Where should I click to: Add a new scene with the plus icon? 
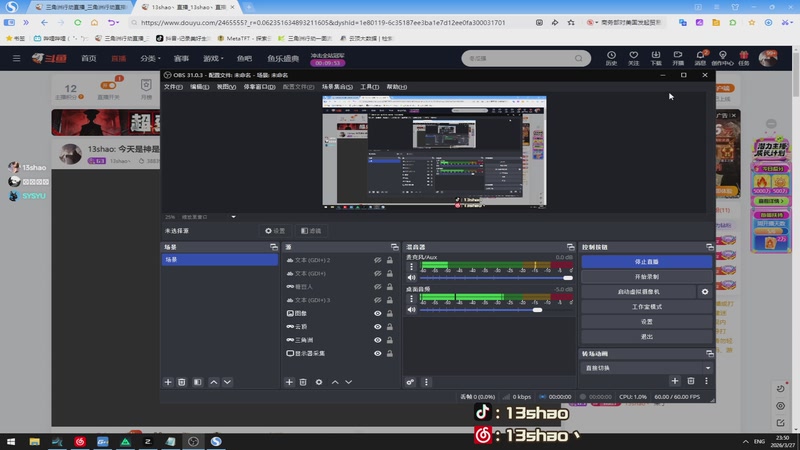click(168, 382)
